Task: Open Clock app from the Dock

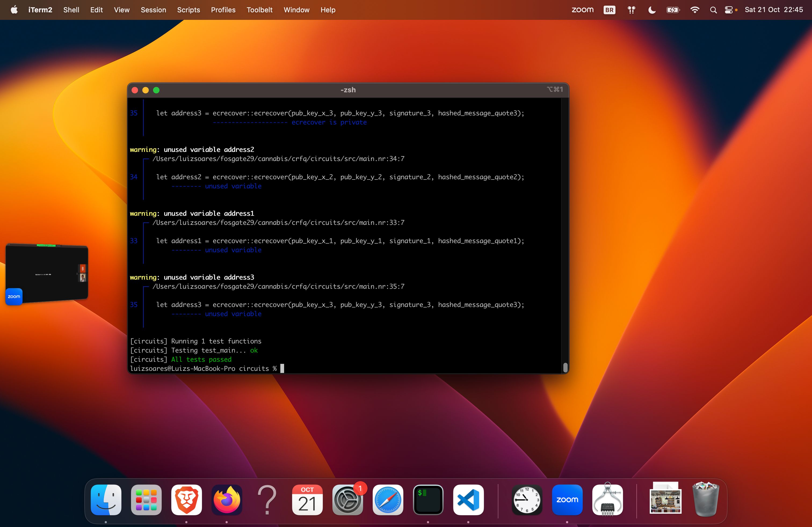Action: click(x=527, y=500)
